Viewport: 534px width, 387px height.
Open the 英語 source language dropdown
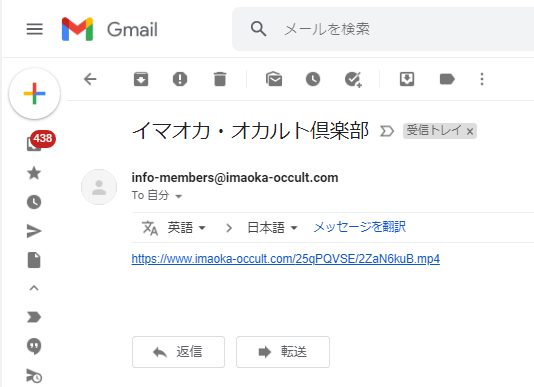click(187, 228)
